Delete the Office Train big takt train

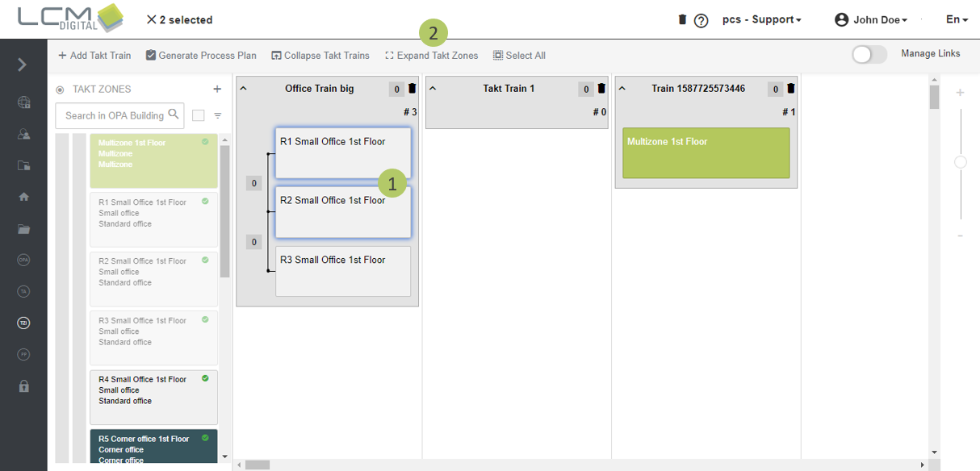coord(413,89)
